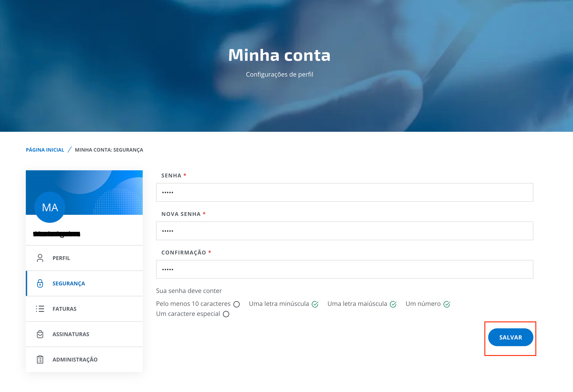
Task: Click the green check beside Uma letra maiúscula
Action: pos(393,304)
